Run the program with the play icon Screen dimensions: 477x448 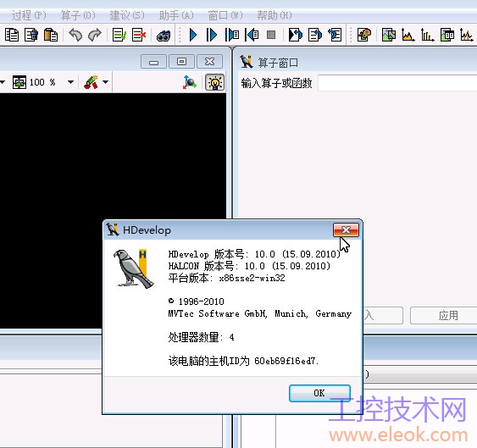pos(193,35)
